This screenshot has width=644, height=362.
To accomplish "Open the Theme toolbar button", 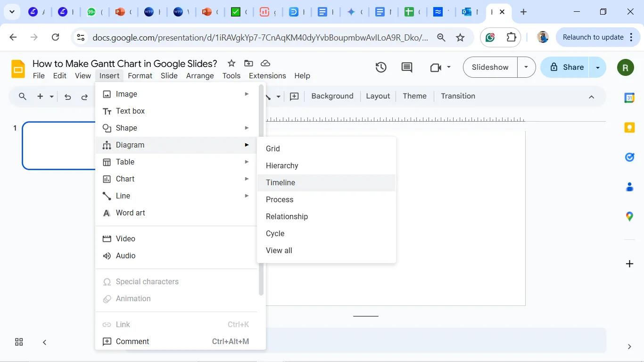I will (415, 96).
